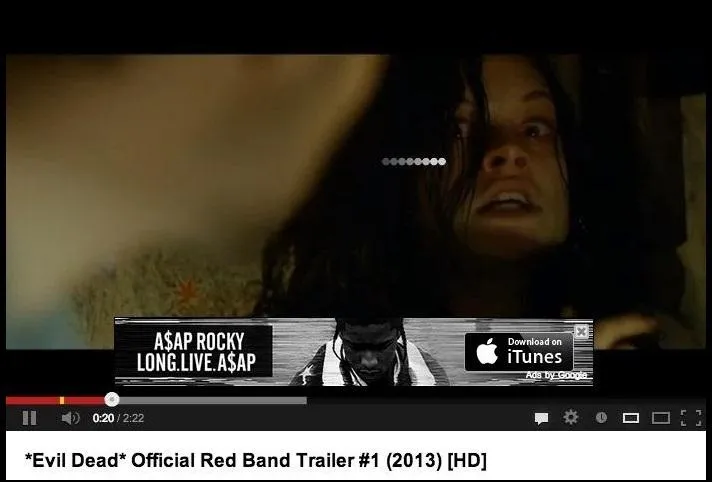Image resolution: width=712 pixels, height=482 pixels.
Task: Click the Download on iTunes button
Action: 519,352
